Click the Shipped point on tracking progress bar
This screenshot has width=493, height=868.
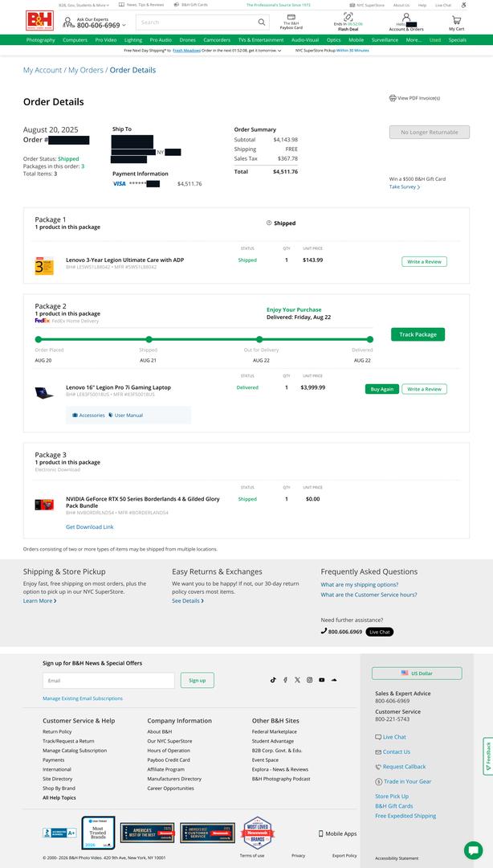coord(149,339)
